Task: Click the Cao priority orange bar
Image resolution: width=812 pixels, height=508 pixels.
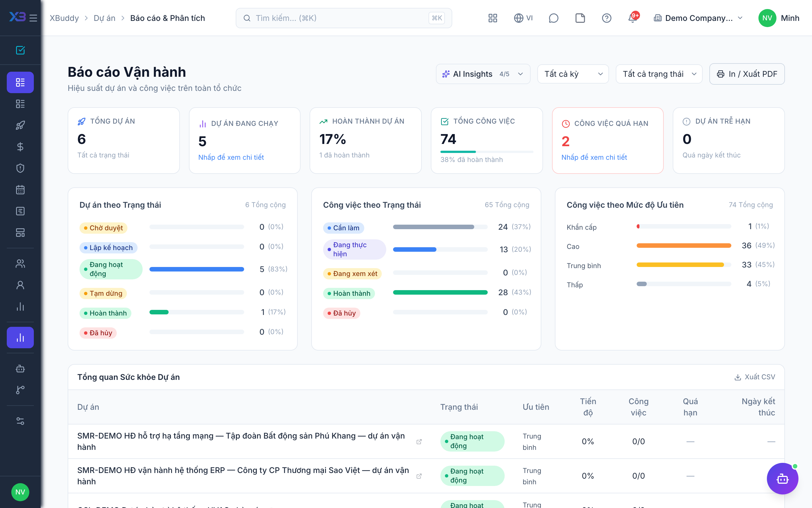Action: tap(683, 246)
